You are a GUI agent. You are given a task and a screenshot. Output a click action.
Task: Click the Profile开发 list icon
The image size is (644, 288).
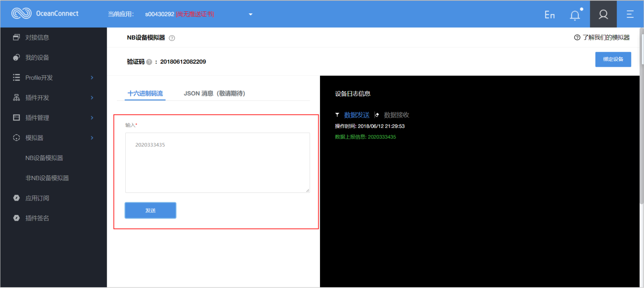point(16,77)
